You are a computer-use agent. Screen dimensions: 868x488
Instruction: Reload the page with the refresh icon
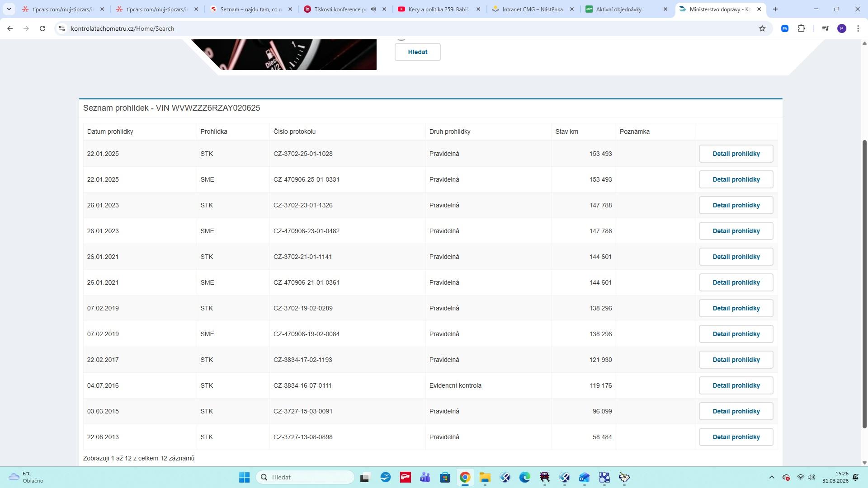pyautogui.click(x=42, y=28)
